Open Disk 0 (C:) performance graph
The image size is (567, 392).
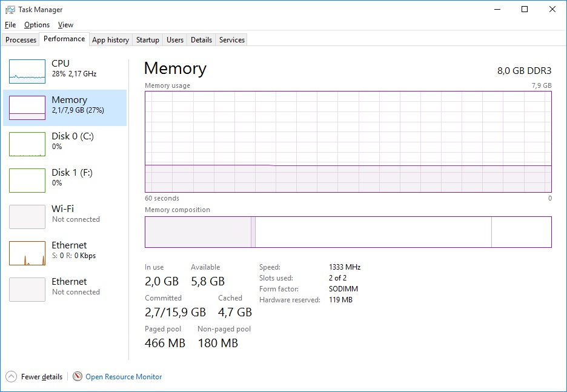[27, 144]
